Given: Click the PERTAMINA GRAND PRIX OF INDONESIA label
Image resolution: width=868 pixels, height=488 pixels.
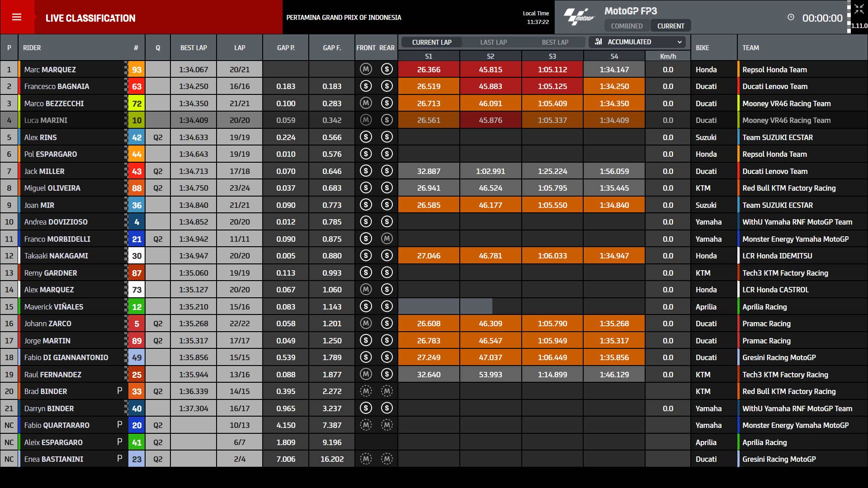Looking at the screenshot, I should pyautogui.click(x=344, y=17).
